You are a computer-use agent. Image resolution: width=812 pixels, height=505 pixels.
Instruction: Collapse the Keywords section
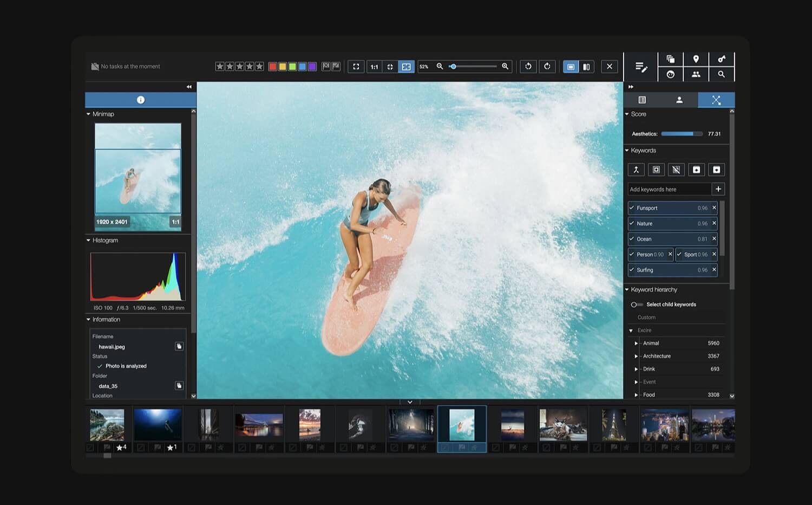point(627,151)
